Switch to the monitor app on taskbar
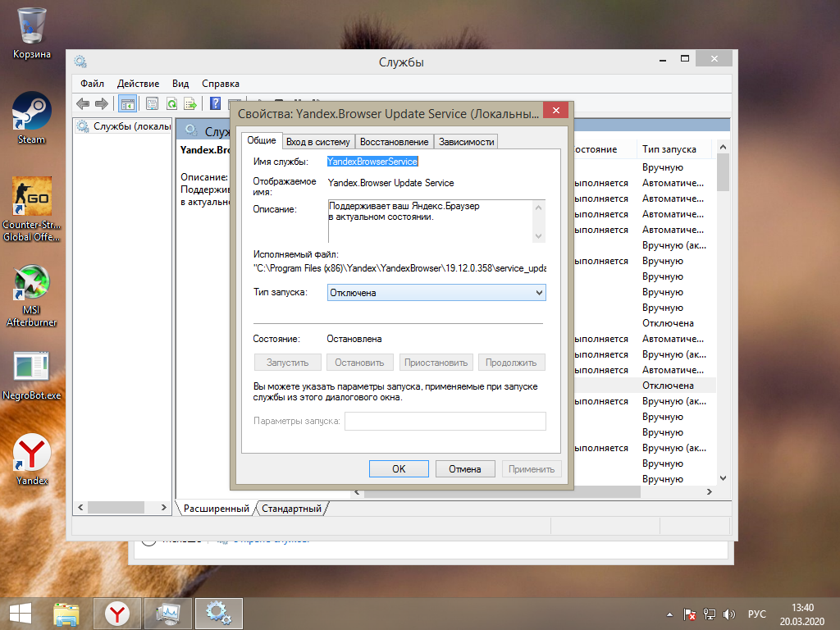 (168, 614)
